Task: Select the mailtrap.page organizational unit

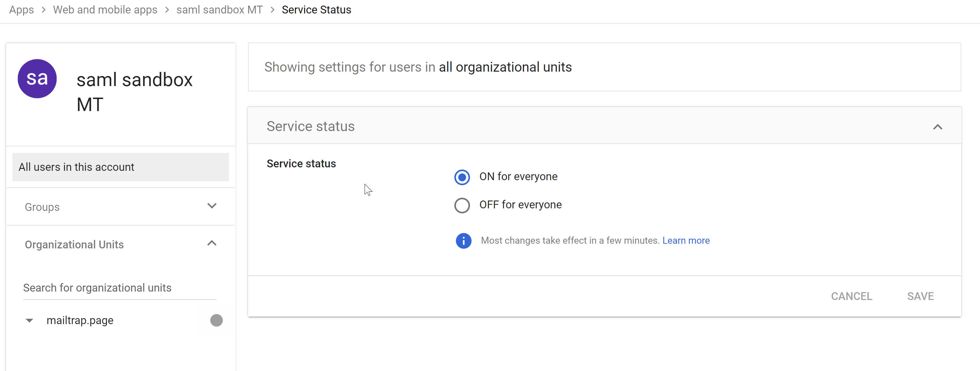Action: (x=80, y=321)
